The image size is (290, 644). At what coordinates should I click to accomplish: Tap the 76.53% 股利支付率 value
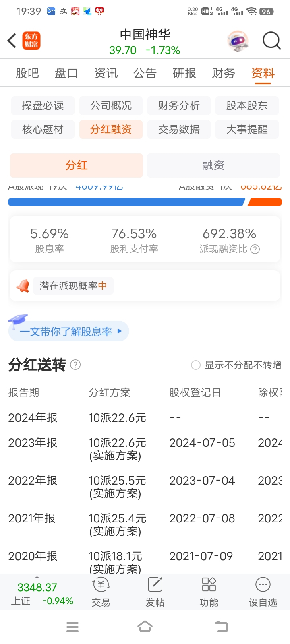[134, 233]
